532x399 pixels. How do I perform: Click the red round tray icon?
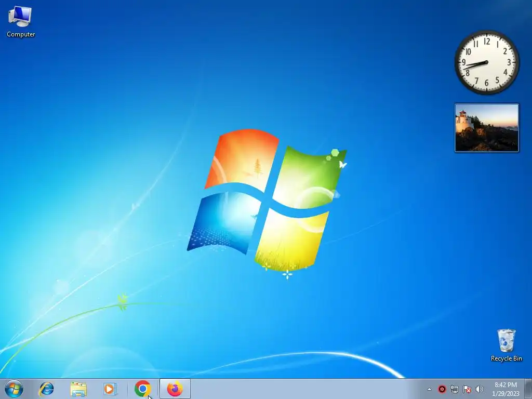(442, 389)
